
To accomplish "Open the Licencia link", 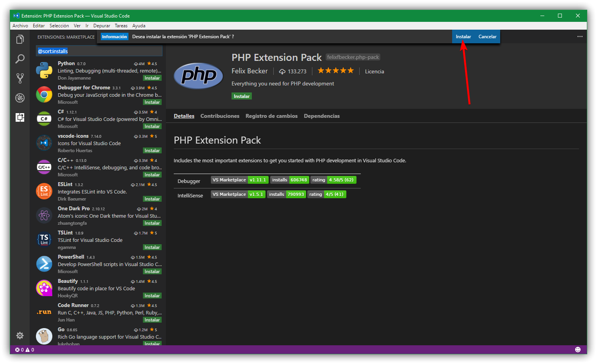I will [x=374, y=71].
